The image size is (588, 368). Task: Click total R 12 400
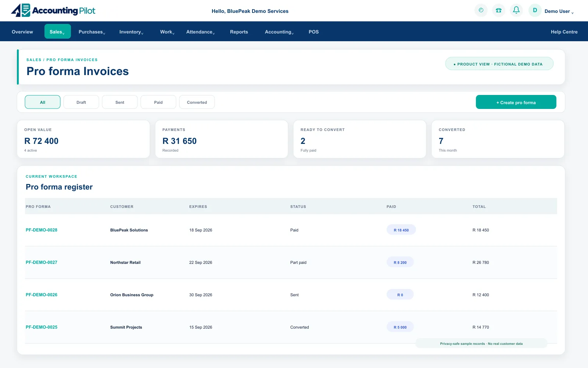(x=481, y=295)
